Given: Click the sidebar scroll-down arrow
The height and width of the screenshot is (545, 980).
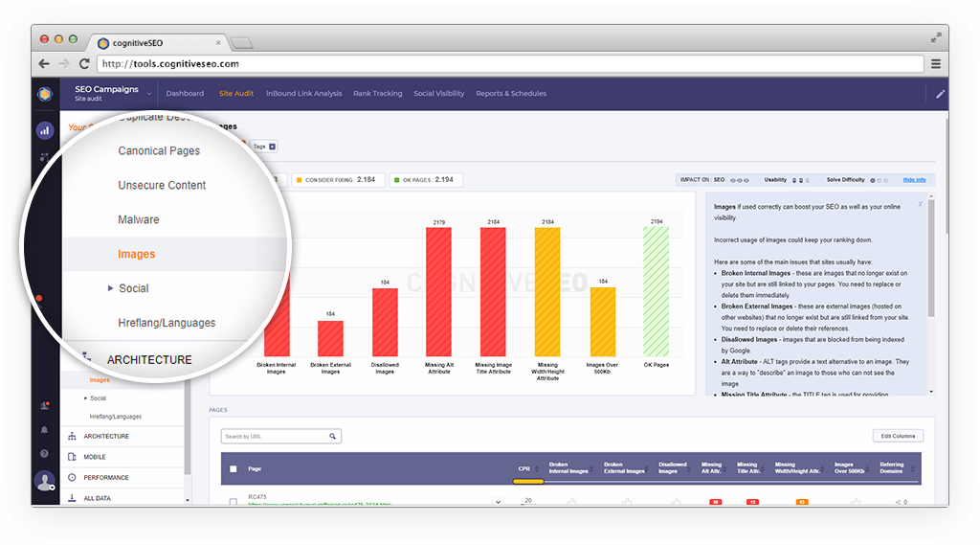Looking at the screenshot, I should click(x=187, y=501).
